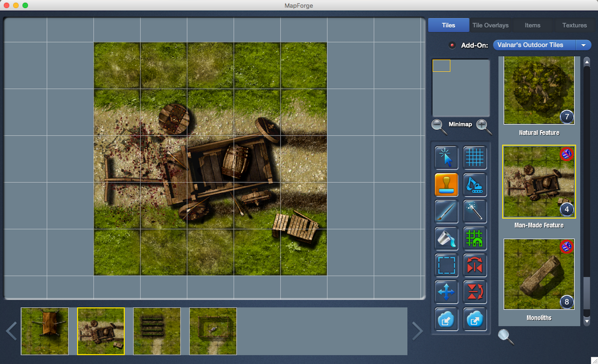Screen dimensions: 598x364
Task: Click the Man-Made Feature label
Action: pyautogui.click(x=539, y=225)
